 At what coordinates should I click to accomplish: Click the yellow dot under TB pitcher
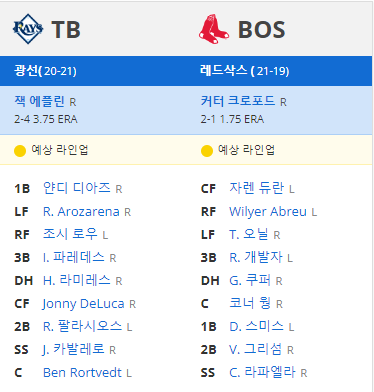pyautogui.click(x=20, y=151)
